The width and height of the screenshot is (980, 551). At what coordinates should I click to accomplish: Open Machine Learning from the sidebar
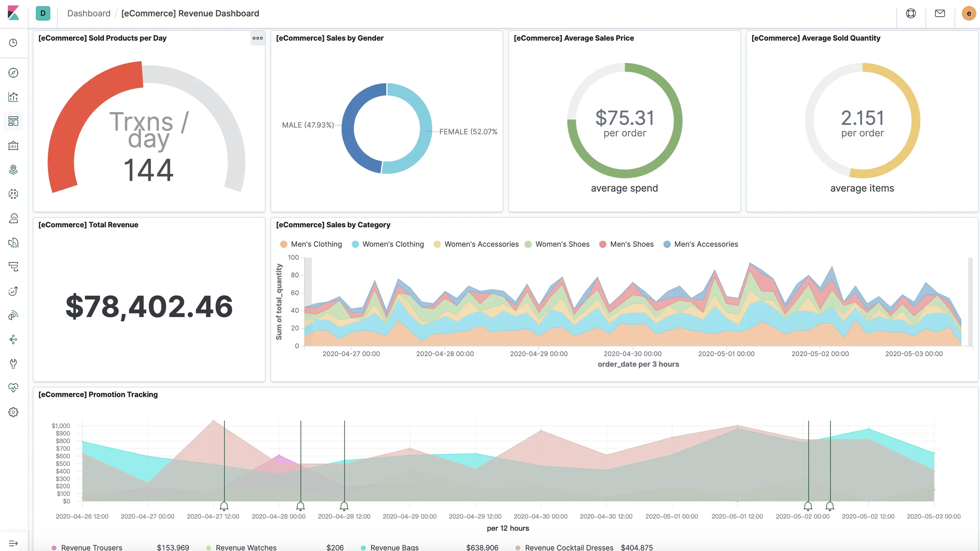coord(13,194)
